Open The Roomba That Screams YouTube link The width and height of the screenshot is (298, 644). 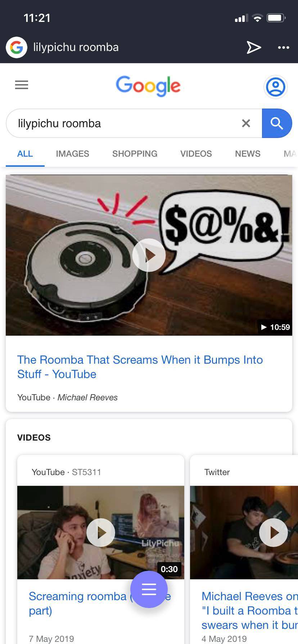tap(140, 367)
